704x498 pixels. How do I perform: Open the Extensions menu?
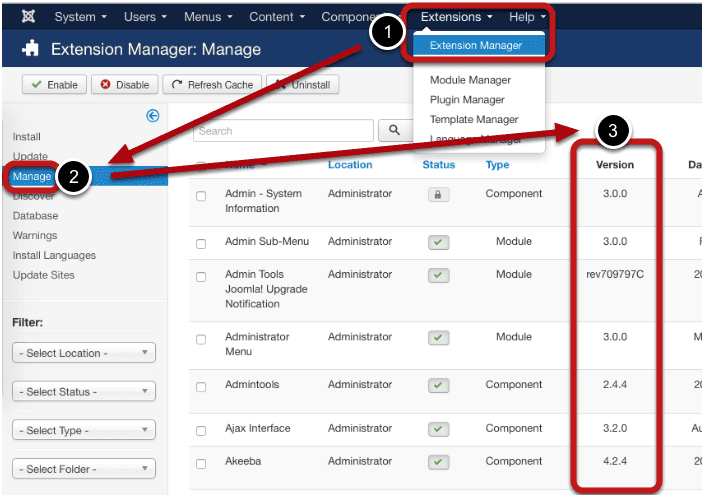click(x=456, y=17)
